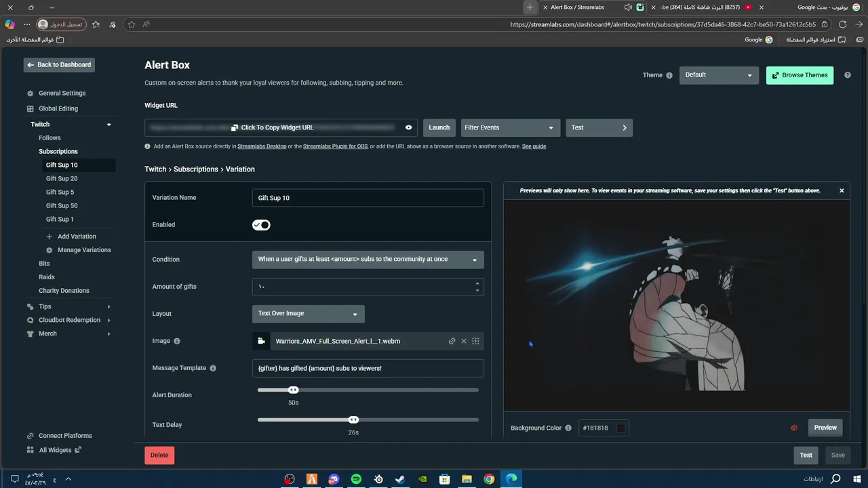Open the media gallery grid icon
The width and height of the screenshot is (868, 488).
475,341
